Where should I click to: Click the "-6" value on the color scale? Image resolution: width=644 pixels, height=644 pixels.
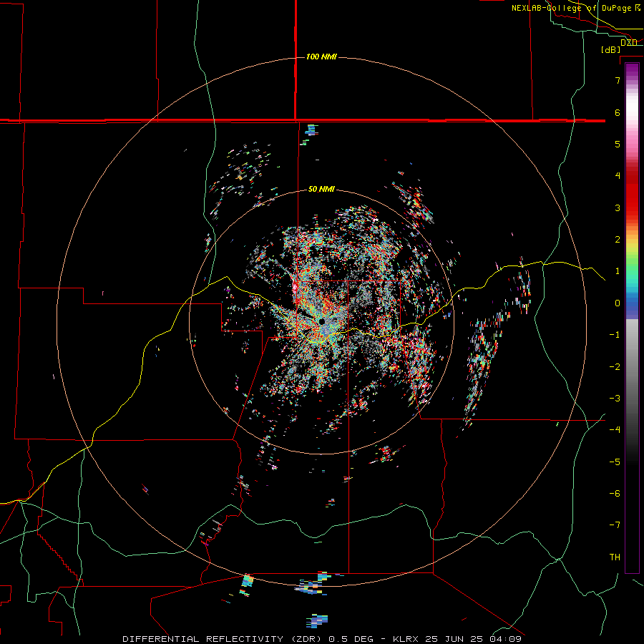[615, 494]
